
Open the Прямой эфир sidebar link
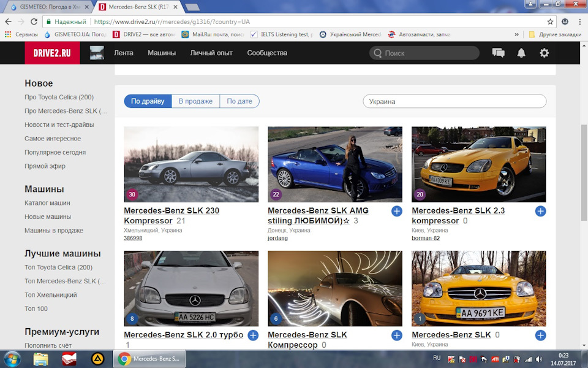pyautogui.click(x=45, y=166)
